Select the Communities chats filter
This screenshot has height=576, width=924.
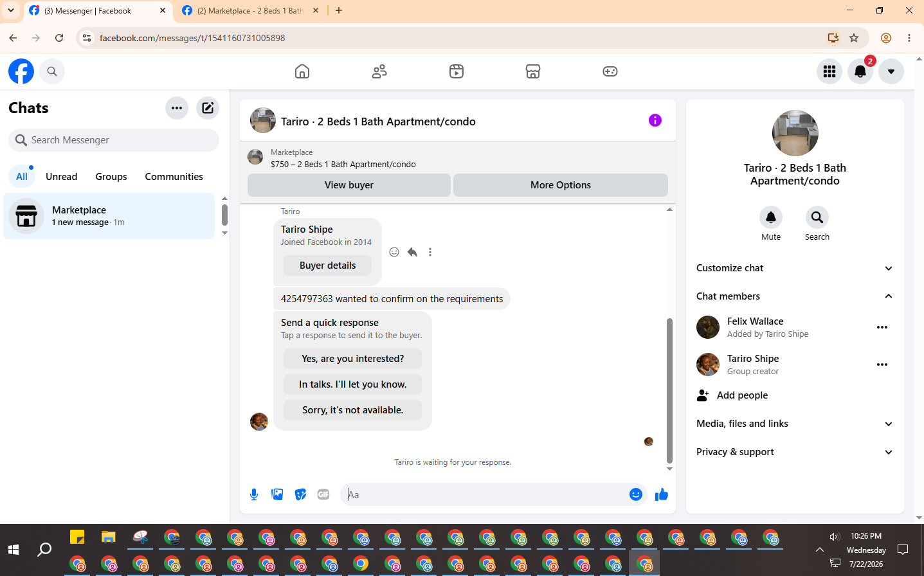[174, 177]
